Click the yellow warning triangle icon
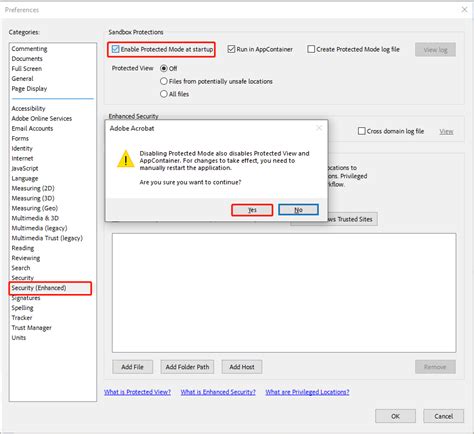 126,159
